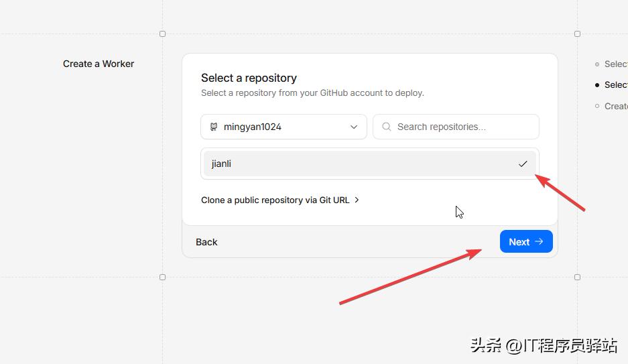Click the Create a Worker heading
Viewport: 628px width, 364px height.
pyautogui.click(x=99, y=64)
